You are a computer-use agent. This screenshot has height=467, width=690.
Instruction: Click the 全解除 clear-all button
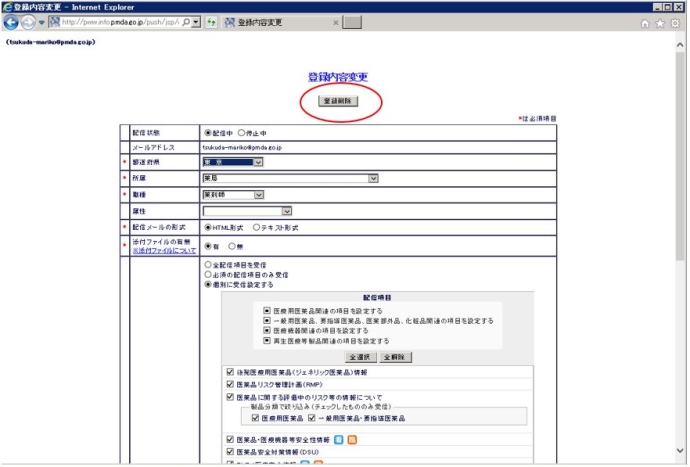coord(395,357)
